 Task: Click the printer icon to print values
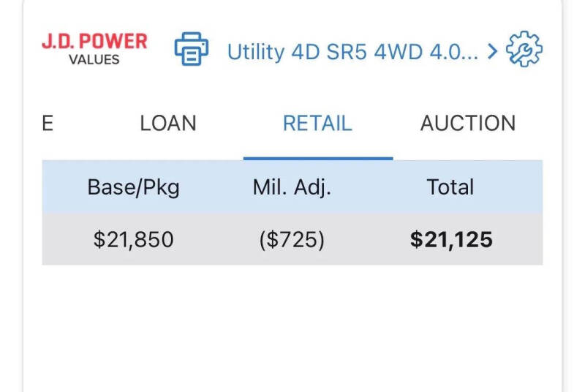[x=192, y=50]
